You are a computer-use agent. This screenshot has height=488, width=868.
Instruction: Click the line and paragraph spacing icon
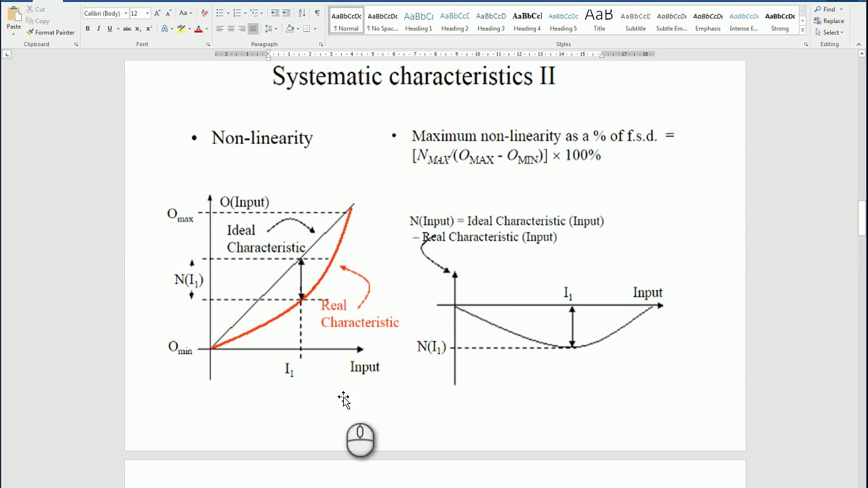(269, 29)
